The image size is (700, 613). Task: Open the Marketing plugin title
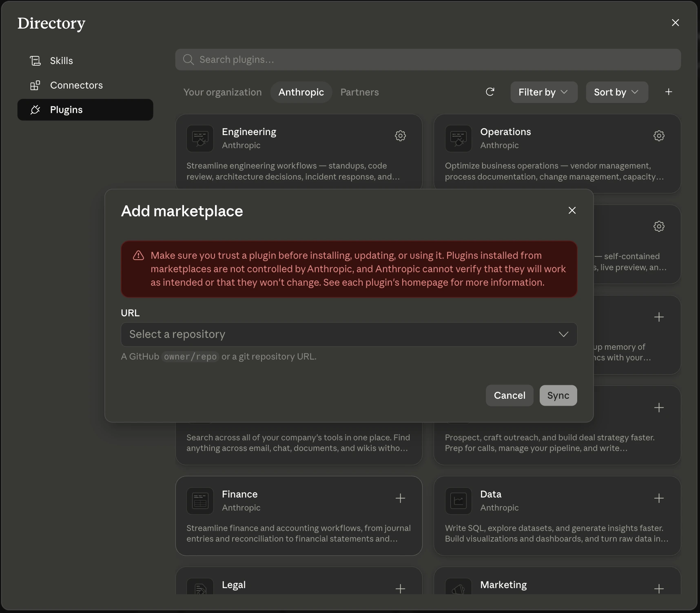point(503,585)
